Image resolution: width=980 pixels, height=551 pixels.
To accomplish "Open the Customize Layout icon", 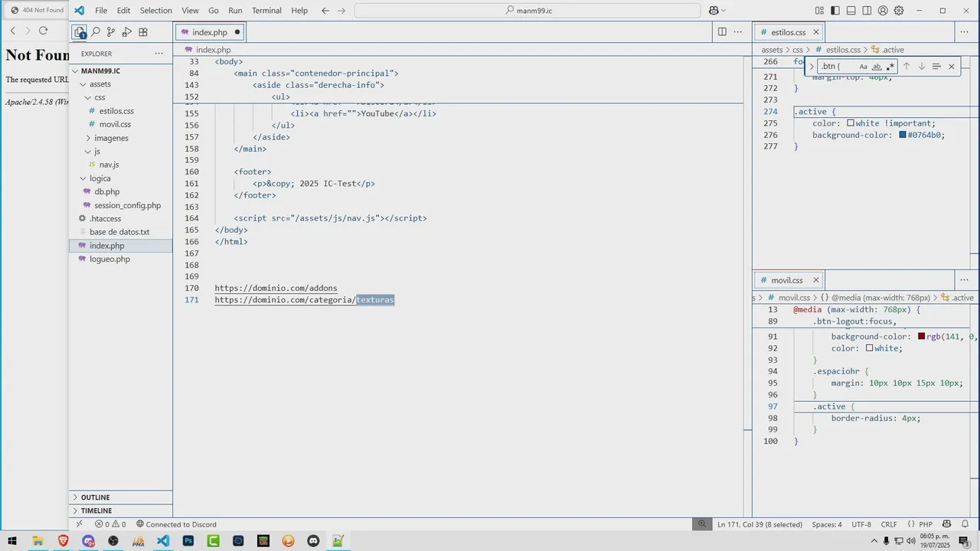I will (819, 11).
